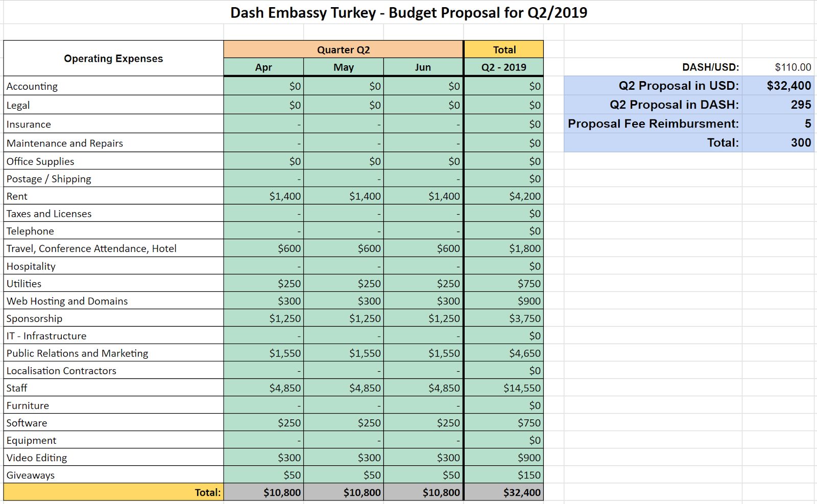This screenshot has width=817, height=504.
Task: Select the 'Jun' column header
Action: 423,67
